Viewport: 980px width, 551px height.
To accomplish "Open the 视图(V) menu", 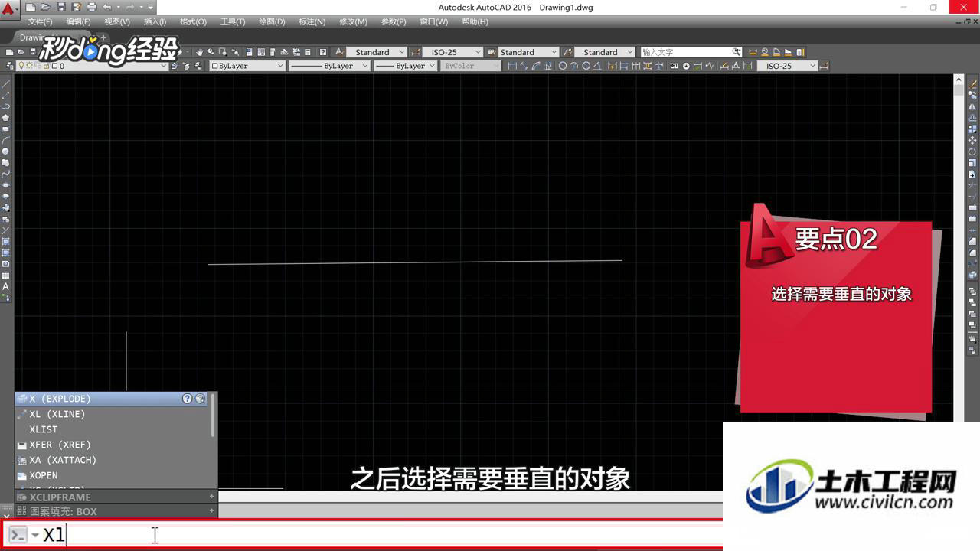I will [x=116, y=21].
